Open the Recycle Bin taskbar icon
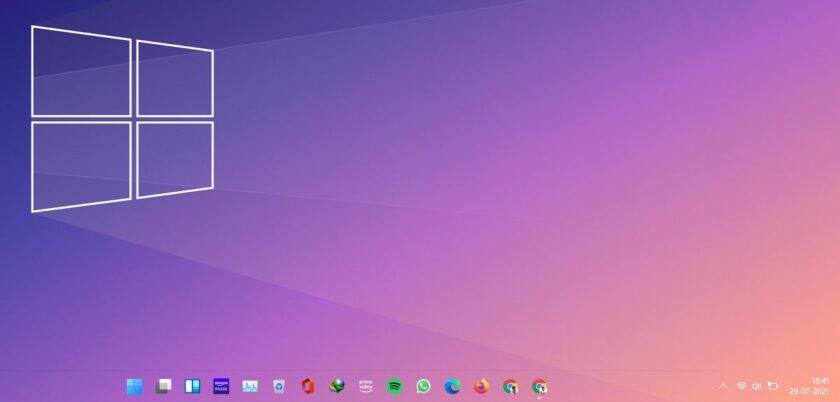This screenshot has width=840, height=402. coord(279,386)
